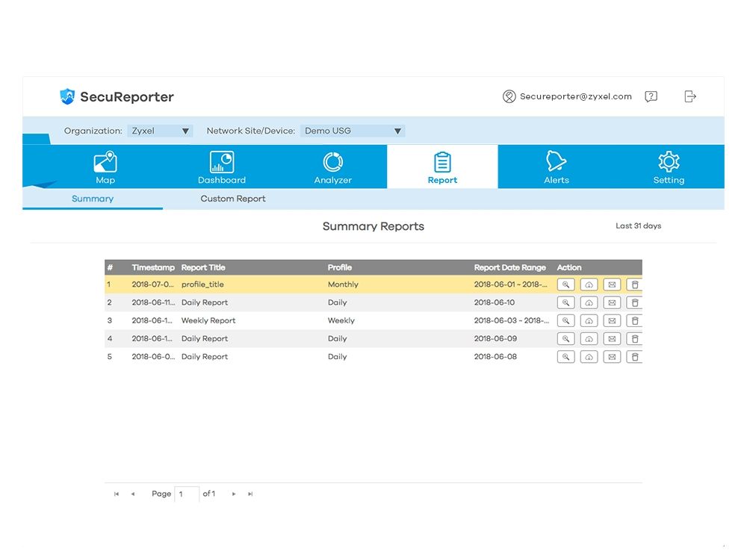The image size is (747, 560).
Task: Click the Last 31 days label
Action: point(638,225)
